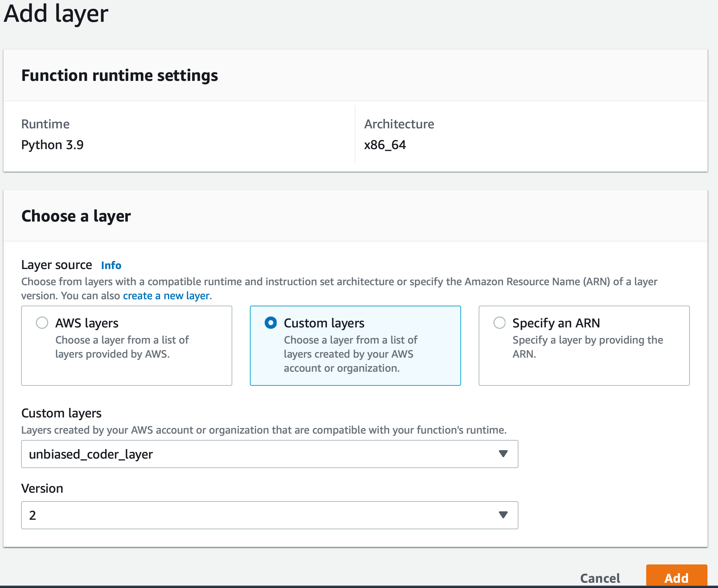Click the Version field label
This screenshot has width=718, height=588.
coord(42,488)
